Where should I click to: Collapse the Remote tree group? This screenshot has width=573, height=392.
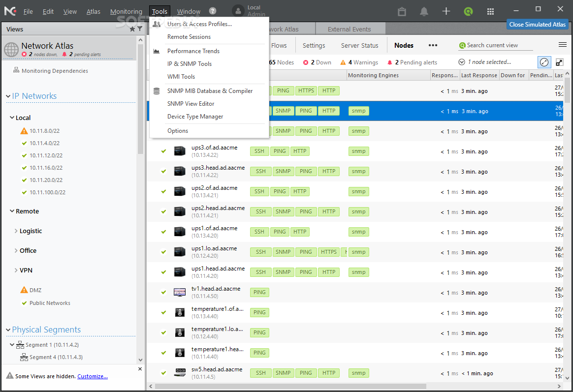pyautogui.click(x=12, y=211)
